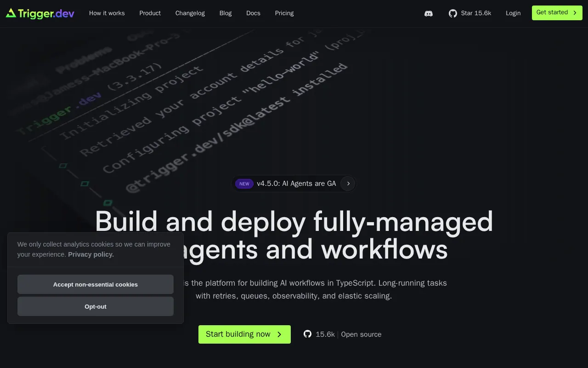This screenshot has width=588, height=368.
Task: Go to the Changelog page
Action: [x=190, y=13]
